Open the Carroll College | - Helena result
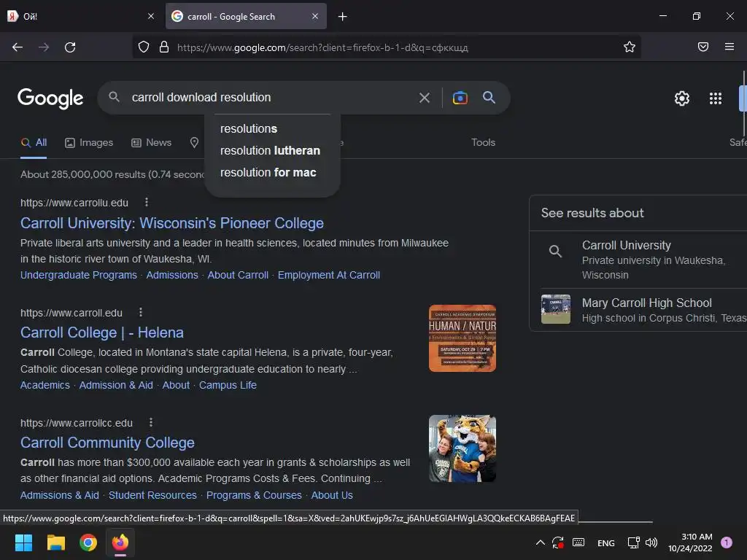This screenshot has height=560, width=747. [x=102, y=332]
